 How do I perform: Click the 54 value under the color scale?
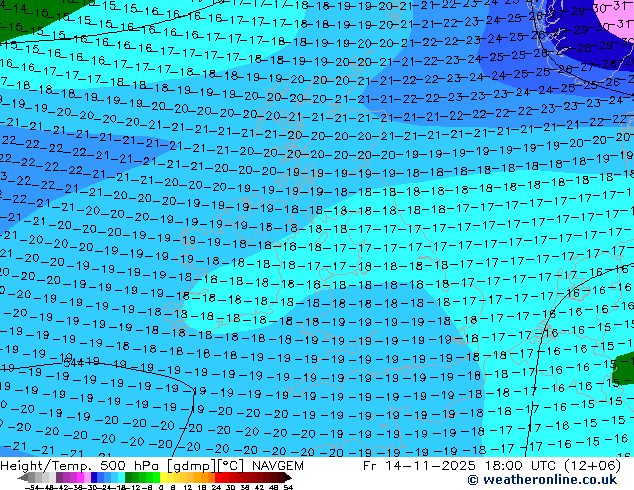click(288, 488)
